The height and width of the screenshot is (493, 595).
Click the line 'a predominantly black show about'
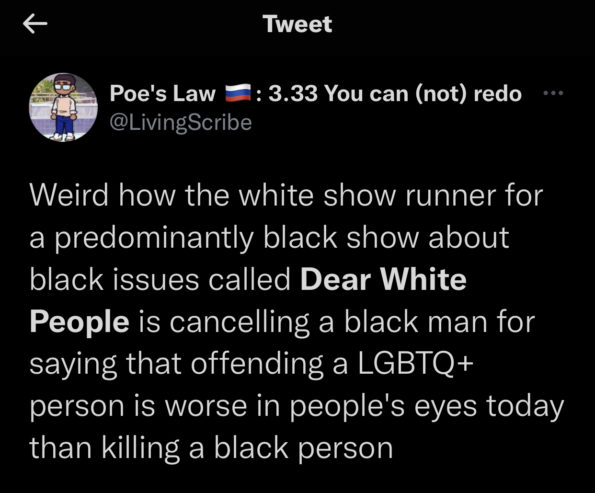pyautogui.click(x=269, y=238)
